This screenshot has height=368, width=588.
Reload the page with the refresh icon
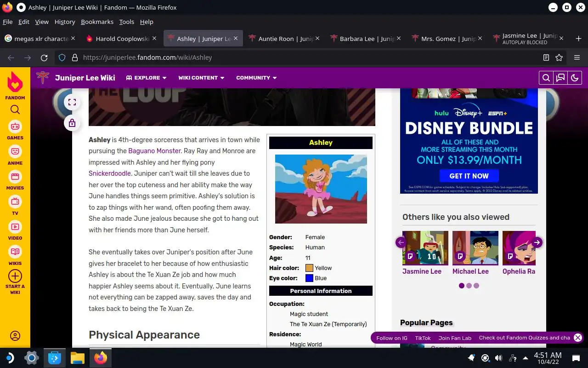click(44, 57)
